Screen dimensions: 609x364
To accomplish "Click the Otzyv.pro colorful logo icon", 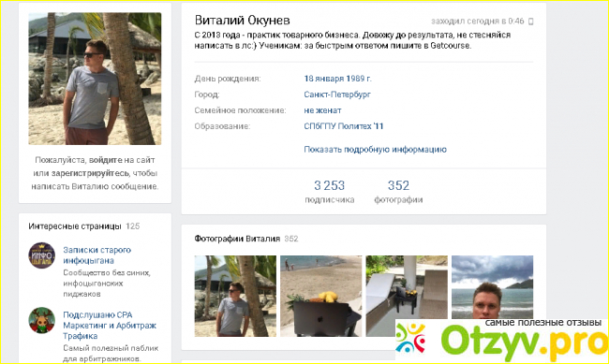I will tap(411, 338).
